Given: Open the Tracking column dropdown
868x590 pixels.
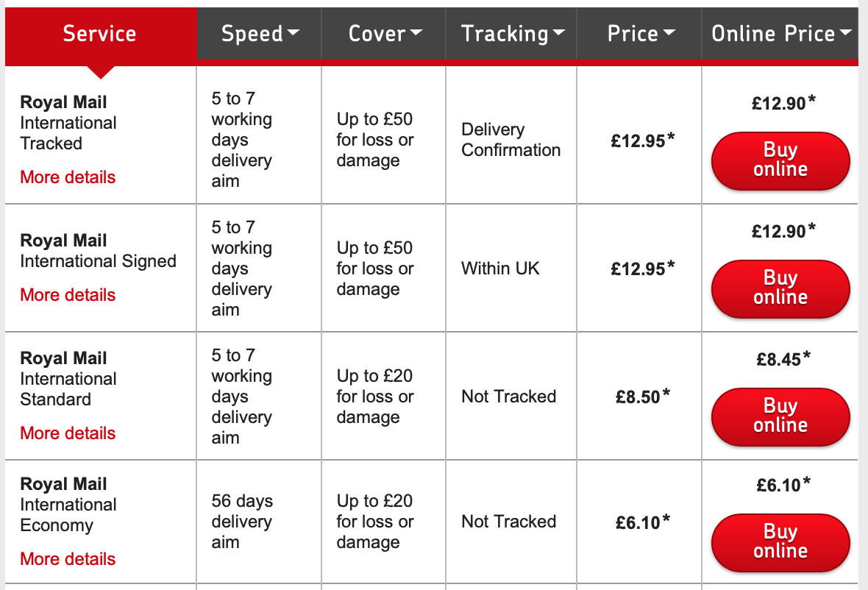Looking at the screenshot, I should click(512, 34).
